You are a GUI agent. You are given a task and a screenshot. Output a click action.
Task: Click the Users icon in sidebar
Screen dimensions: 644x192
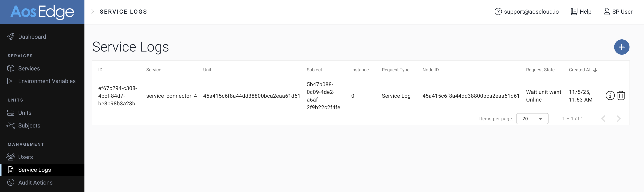pyautogui.click(x=11, y=157)
